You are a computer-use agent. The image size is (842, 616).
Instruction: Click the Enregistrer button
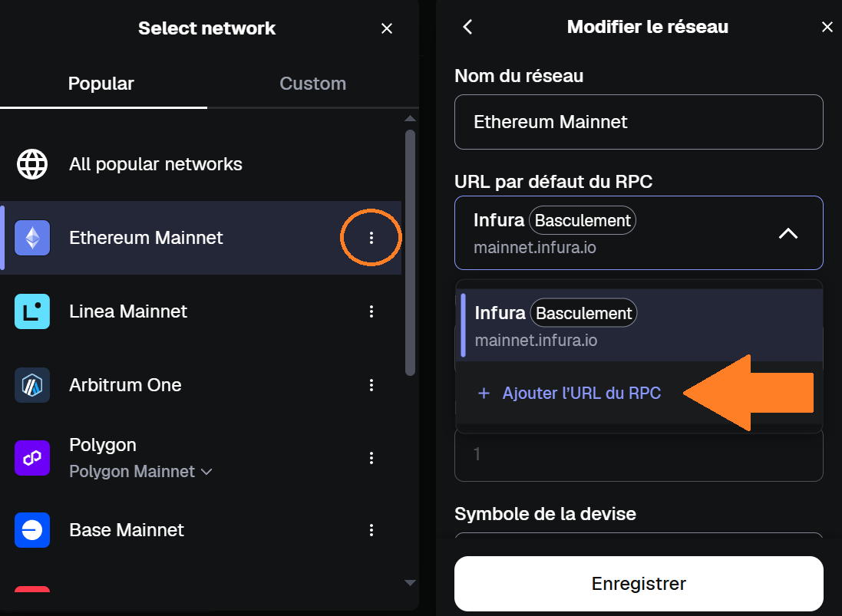pos(639,583)
